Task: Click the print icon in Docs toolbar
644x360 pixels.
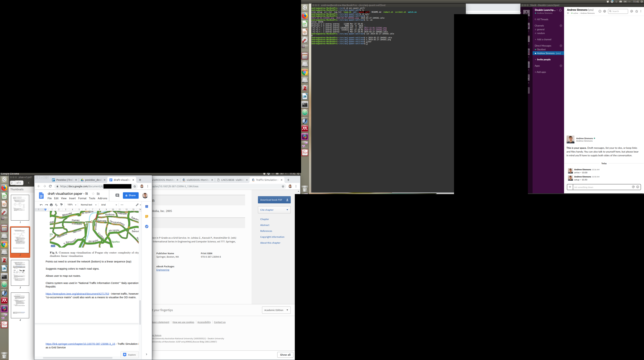Action: point(51,205)
